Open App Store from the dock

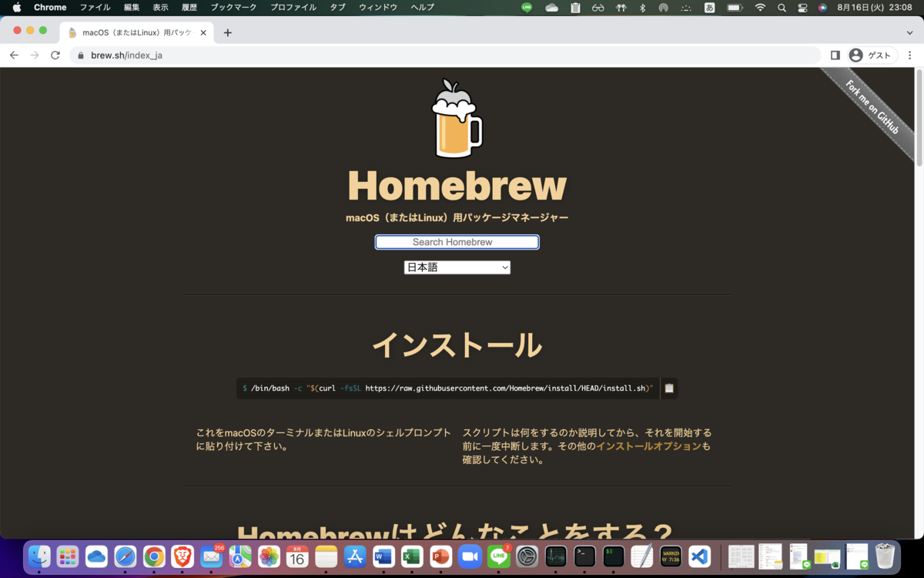tap(355, 556)
